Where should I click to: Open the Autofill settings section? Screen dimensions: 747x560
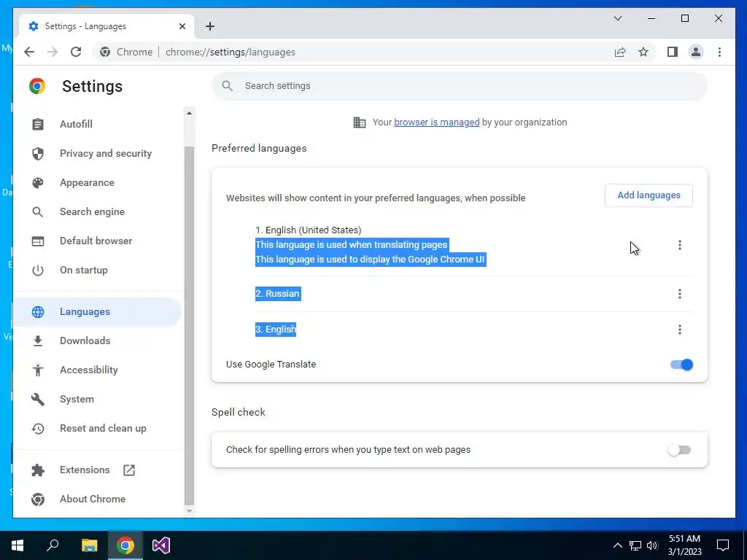point(76,124)
